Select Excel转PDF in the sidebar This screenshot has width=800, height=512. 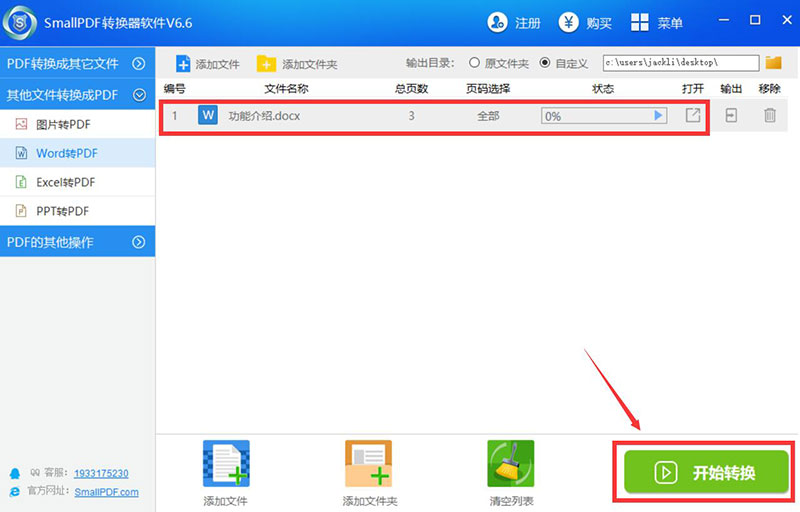[x=78, y=182]
